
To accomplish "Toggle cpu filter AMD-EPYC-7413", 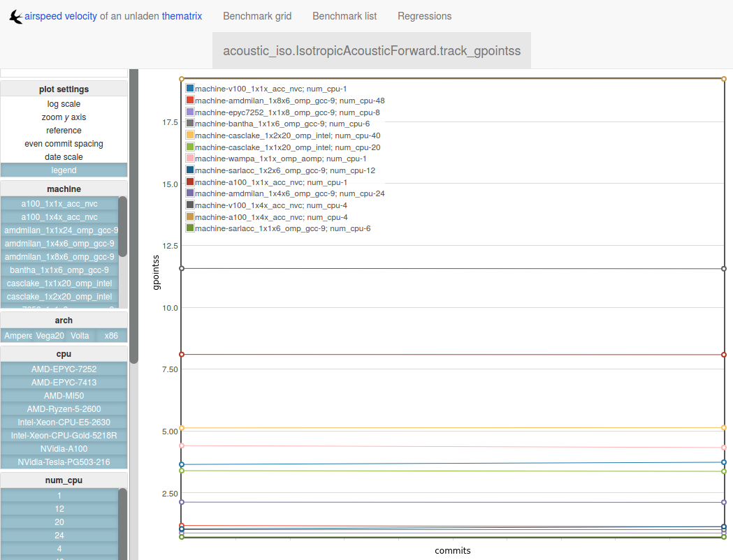I will [x=64, y=383].
